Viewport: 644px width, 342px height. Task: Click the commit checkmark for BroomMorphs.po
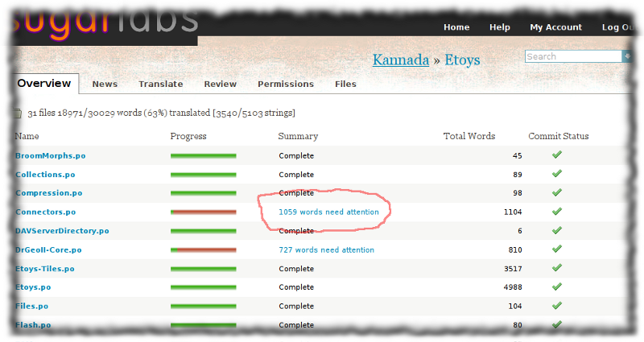click(556, 155)
